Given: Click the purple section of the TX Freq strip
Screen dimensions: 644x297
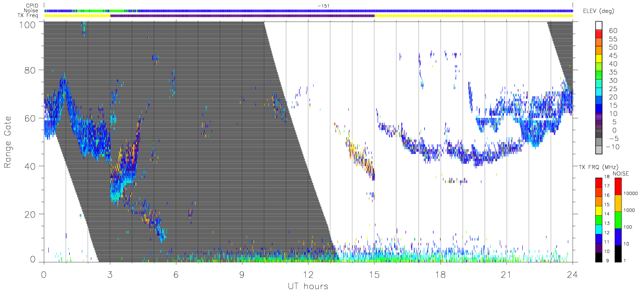Looking at the screenshot, I should (242, 16).
